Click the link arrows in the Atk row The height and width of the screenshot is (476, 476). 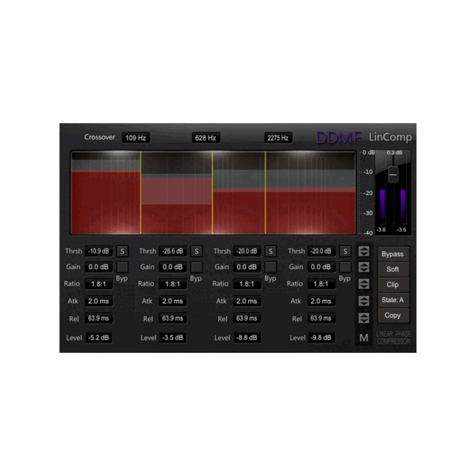pyautogui.click(x=363, y=301)
